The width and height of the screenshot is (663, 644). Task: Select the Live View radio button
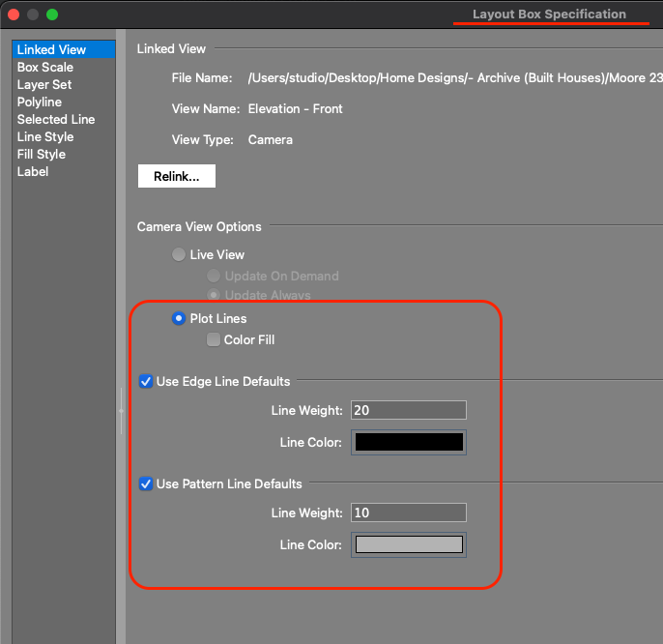click(178, 255)
